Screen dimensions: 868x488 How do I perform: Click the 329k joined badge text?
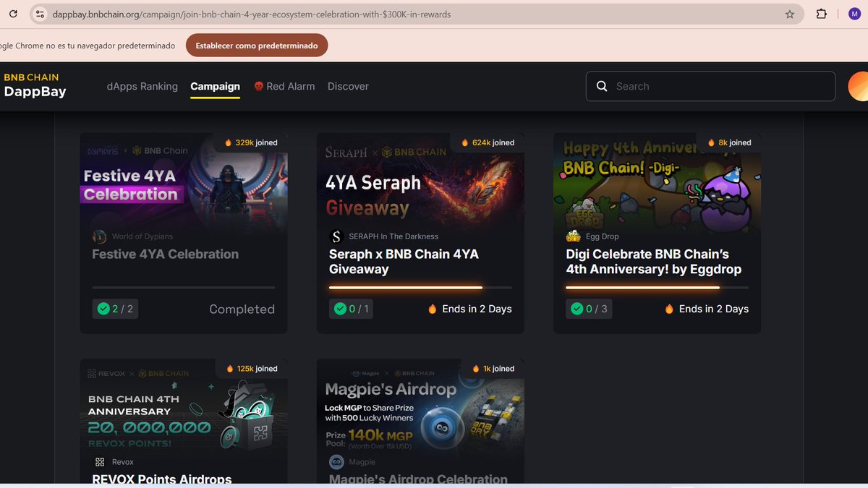257,142
